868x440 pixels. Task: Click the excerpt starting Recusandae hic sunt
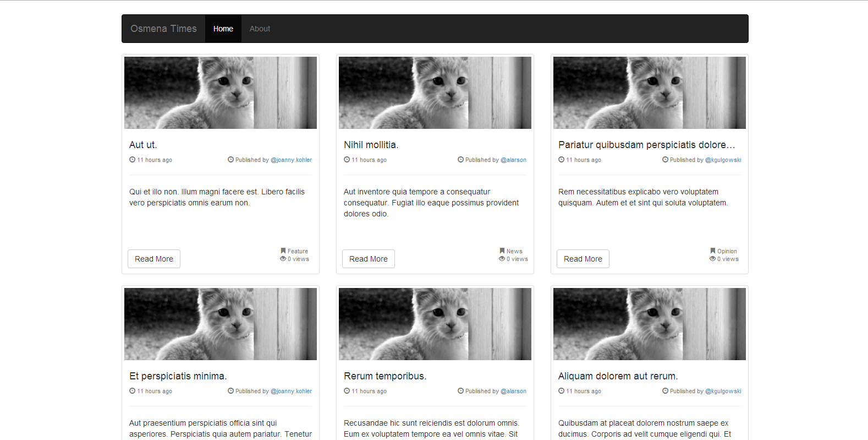(x=432, y=428)
